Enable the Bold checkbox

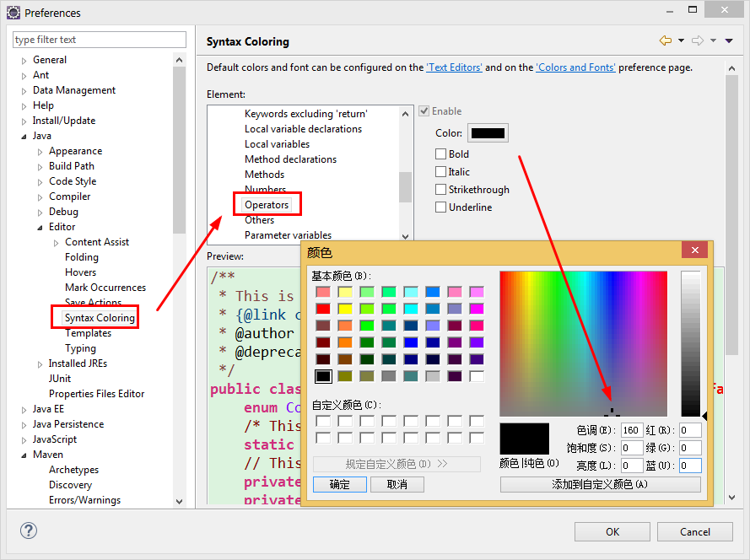(440, 154)
